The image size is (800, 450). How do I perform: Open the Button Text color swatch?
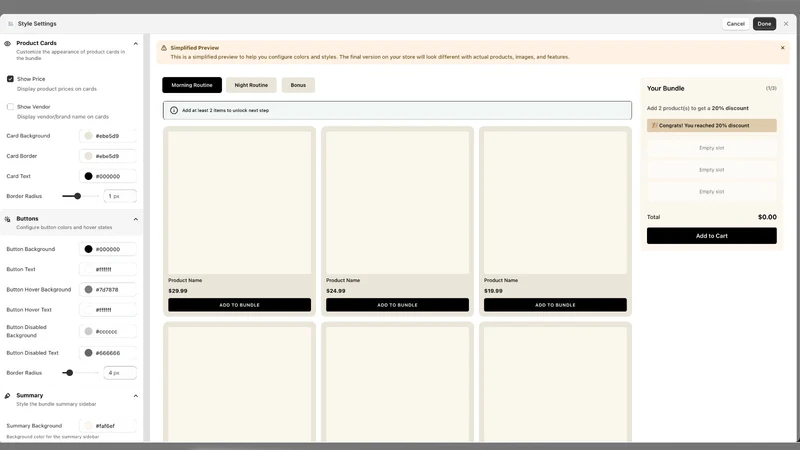tap(88, 269)
